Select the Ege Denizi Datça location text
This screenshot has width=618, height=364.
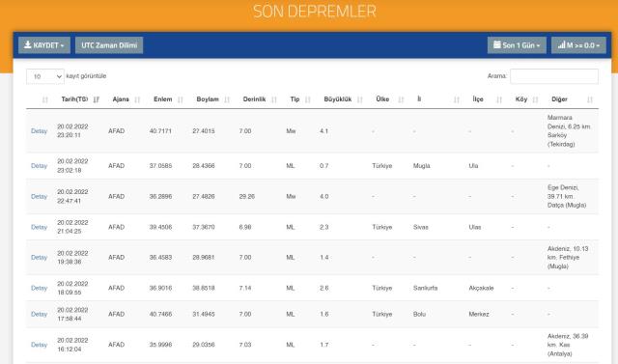[567, 197]
